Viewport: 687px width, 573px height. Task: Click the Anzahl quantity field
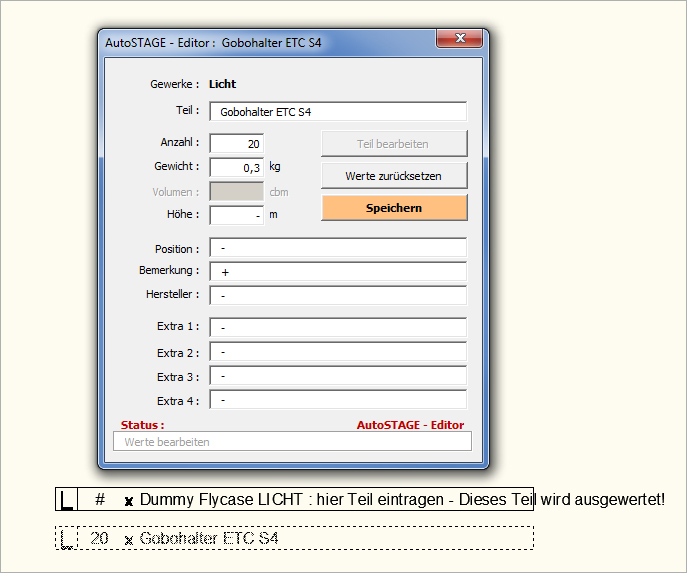point(236,144)
